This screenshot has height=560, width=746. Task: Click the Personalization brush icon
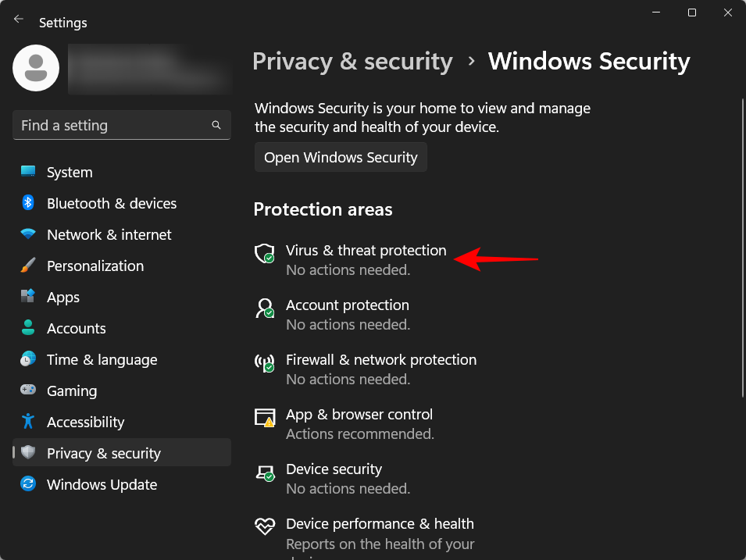pyautogui.click(x=28, y=266)
